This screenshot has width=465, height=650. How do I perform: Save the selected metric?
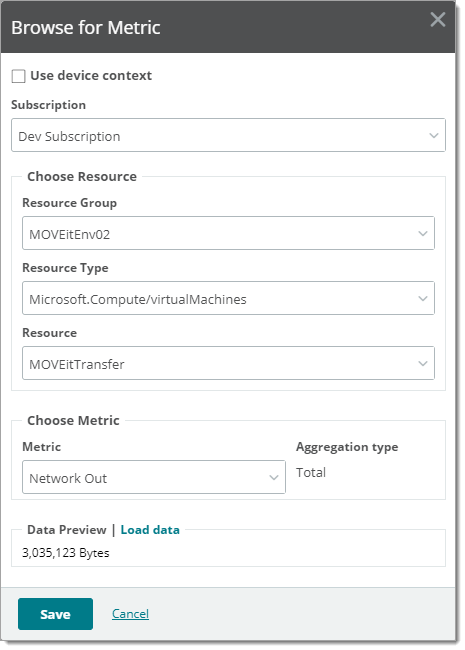55,614
